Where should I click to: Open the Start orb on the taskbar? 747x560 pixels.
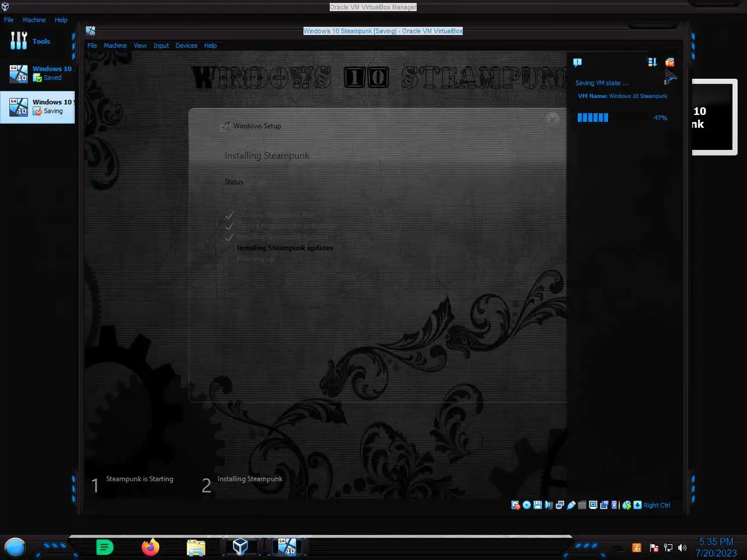point(15,547)
